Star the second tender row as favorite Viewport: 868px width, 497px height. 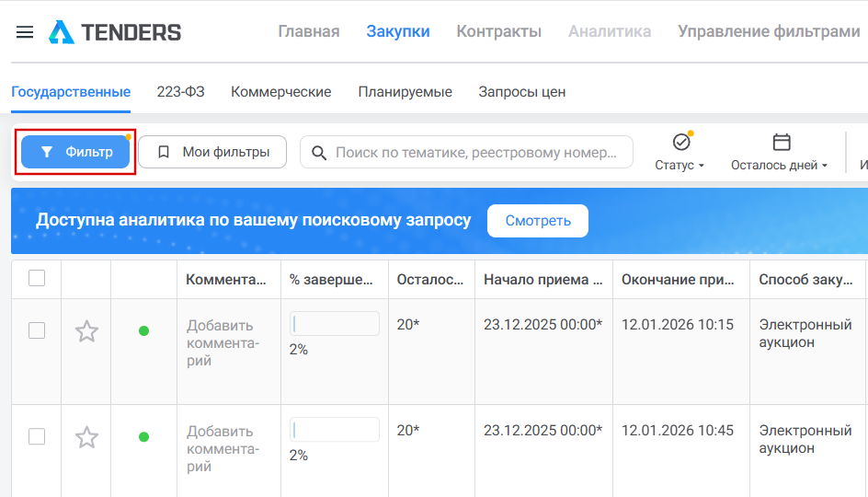(86, 437)
